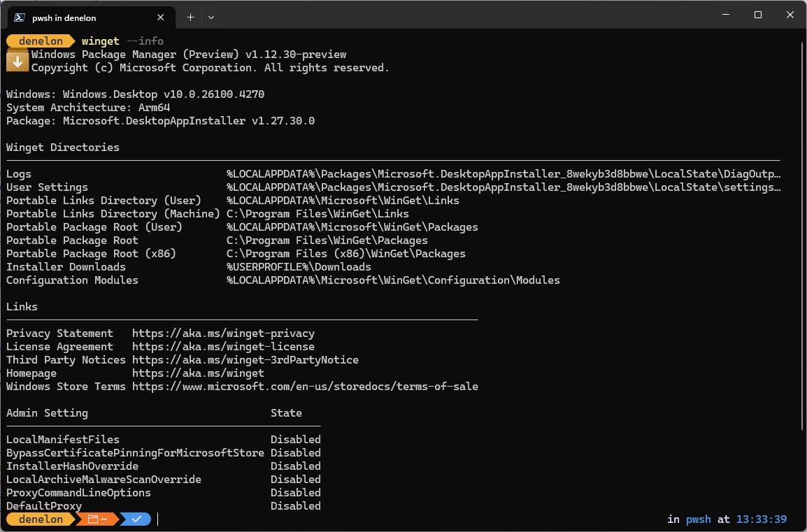Close the 'pwsh in denelon' tab
Viewport: 807px width, 532px height.
161,17
